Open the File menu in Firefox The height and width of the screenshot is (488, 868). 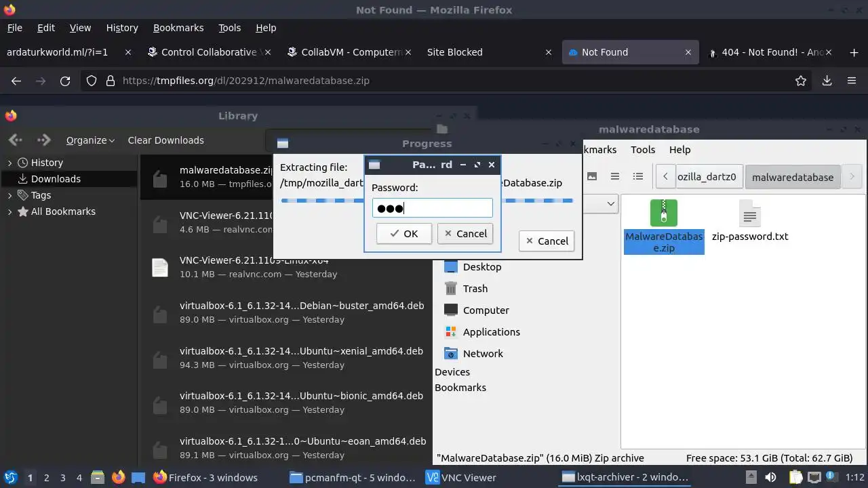[x=14, y=28]
